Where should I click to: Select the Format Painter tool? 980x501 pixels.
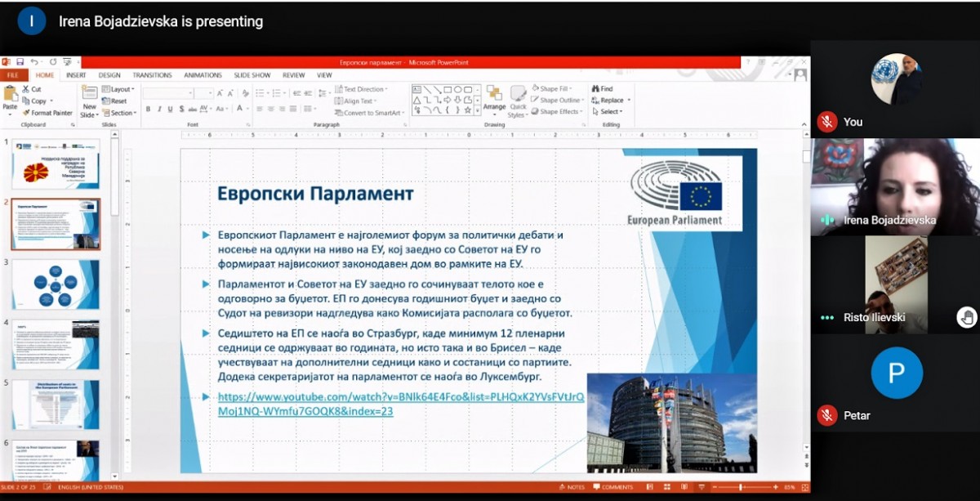[x=48, y=113]
